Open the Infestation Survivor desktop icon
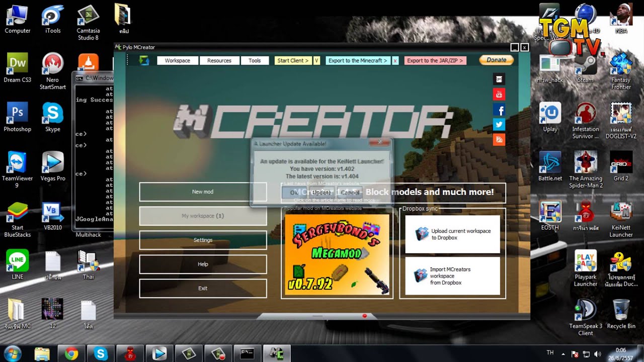This screenshot has height=362, width=644. pyautogui.click(x=585, y=121)
